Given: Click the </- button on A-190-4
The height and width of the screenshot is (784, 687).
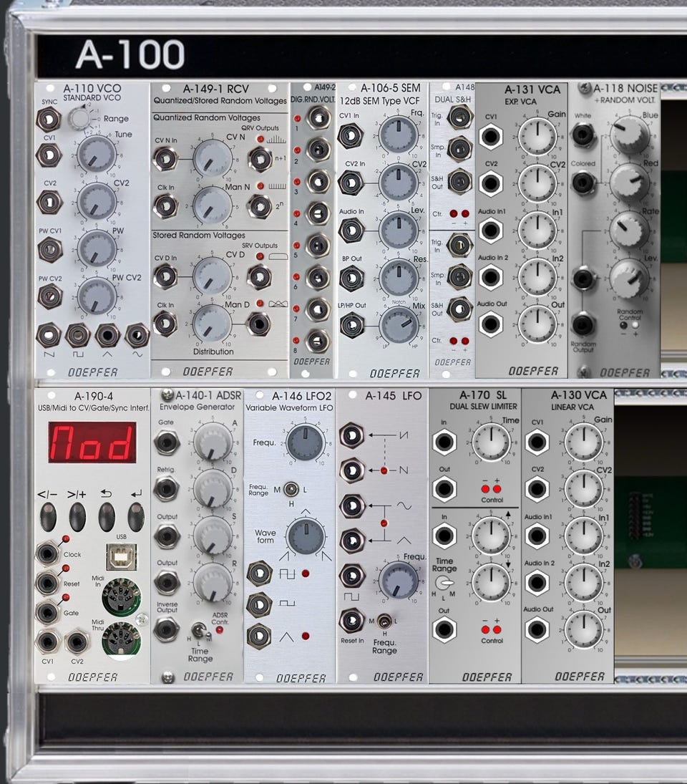Looking at the screenshot, I should coord(48,517).
